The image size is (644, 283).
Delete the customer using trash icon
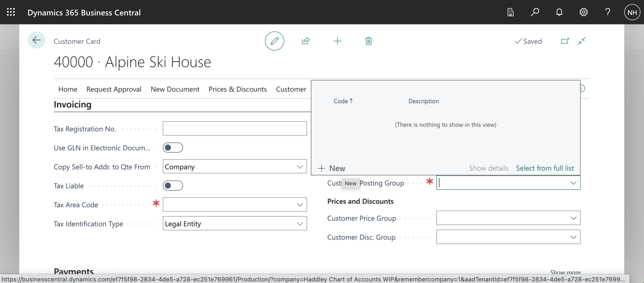click(368, 41)
